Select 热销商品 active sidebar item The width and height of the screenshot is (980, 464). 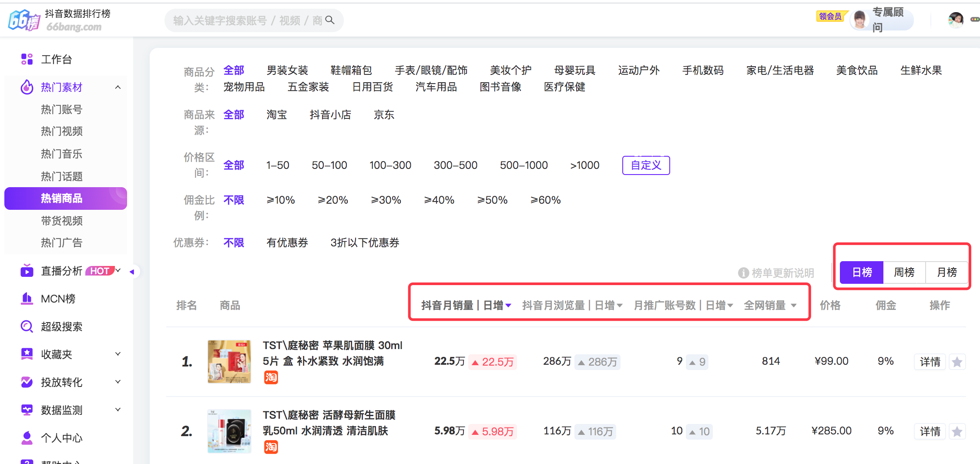coord(66,198)
